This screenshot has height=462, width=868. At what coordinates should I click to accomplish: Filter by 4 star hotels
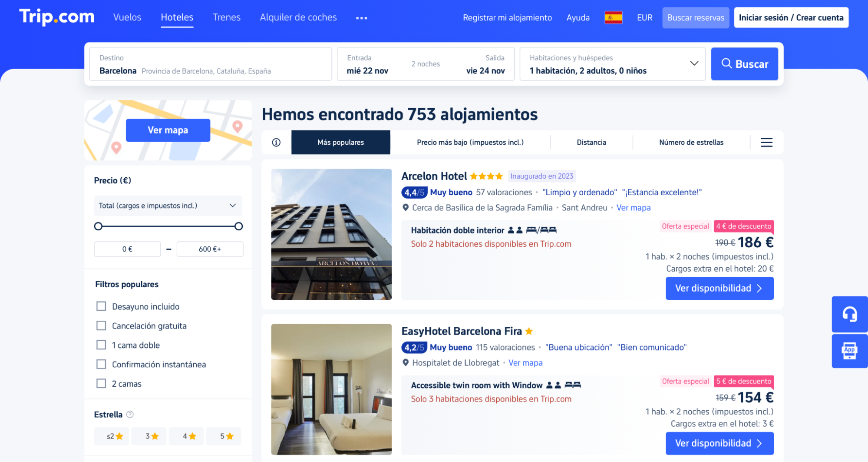(x=187, y=436)
